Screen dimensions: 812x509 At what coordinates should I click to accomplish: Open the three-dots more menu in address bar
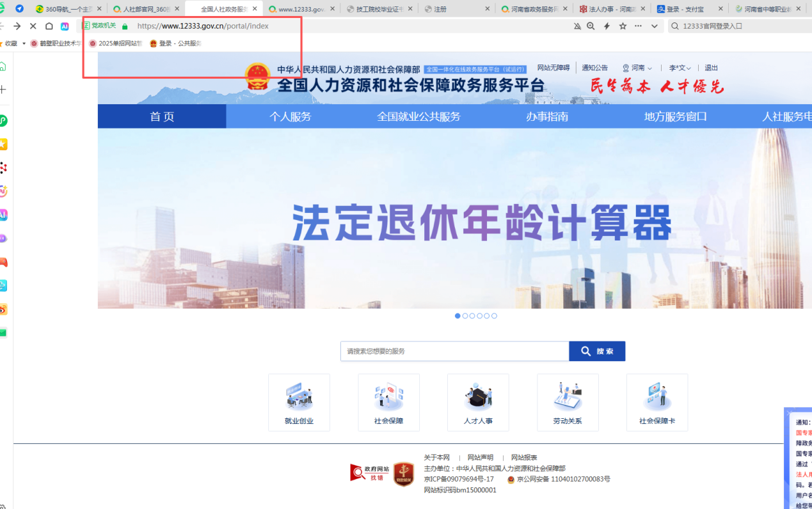point(638,26)
